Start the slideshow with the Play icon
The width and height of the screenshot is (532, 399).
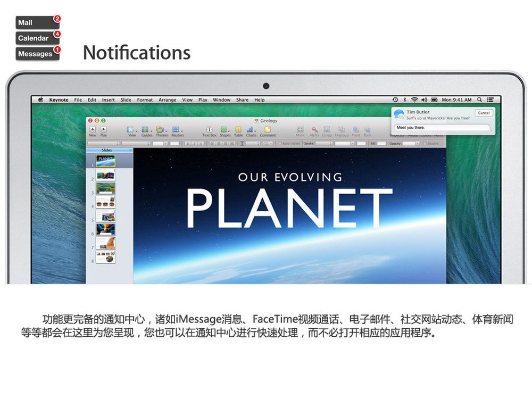[x=104, y=129]
